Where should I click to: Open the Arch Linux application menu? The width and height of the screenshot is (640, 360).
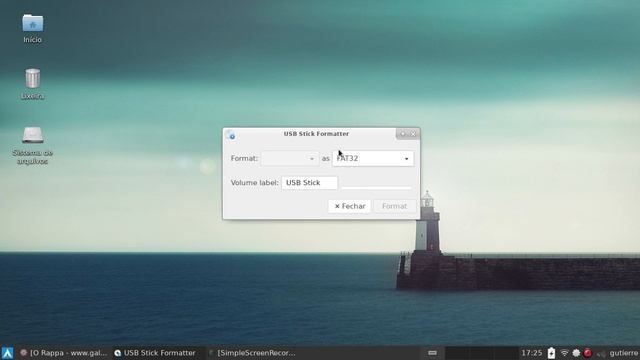(7, 353)
